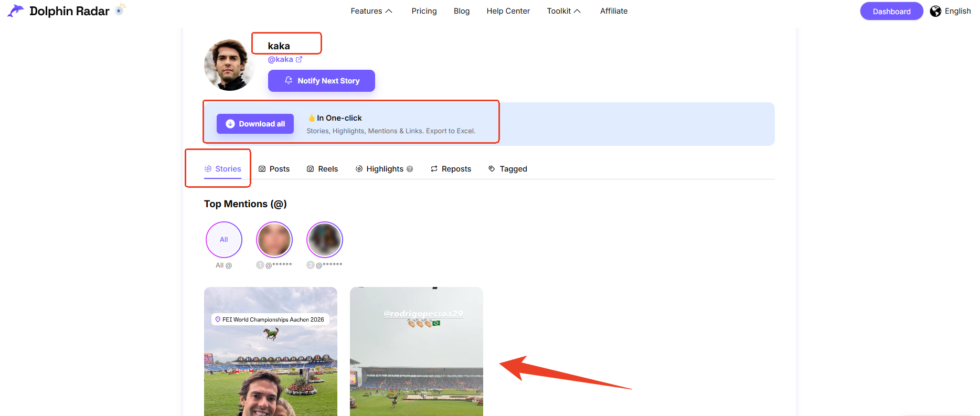Select the first ranked mention avatar
Screen dimensions: 980x416
click(x=274, y=240)
